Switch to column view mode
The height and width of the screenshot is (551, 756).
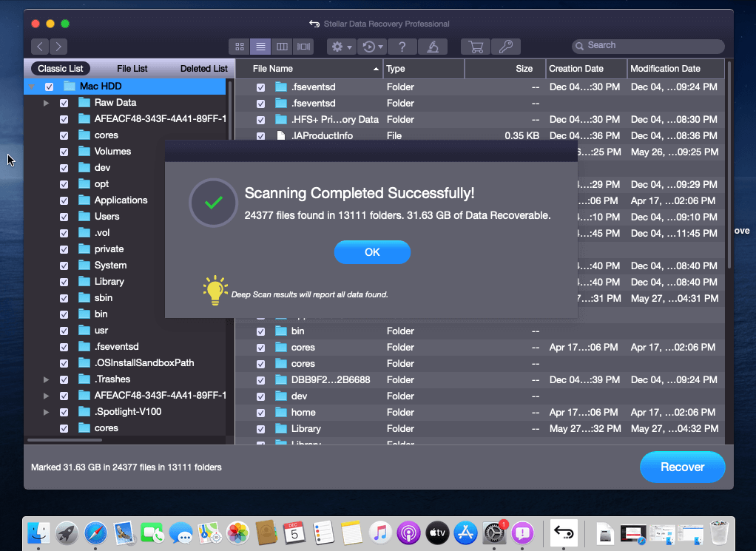point(282,47)
